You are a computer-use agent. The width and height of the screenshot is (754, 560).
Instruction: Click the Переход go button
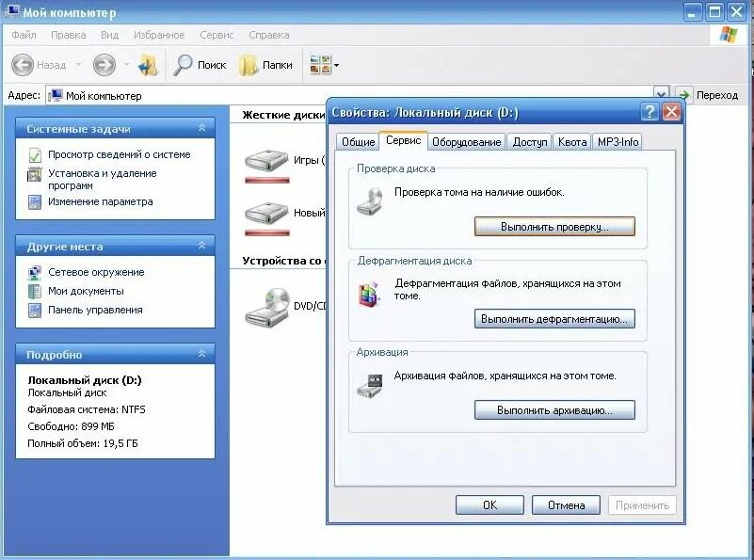point(707,95)
